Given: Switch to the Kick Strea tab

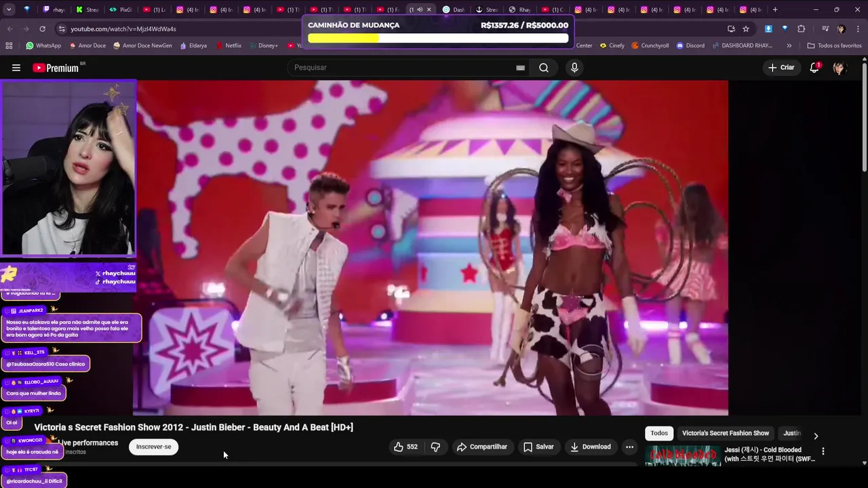Looking at the screenshot, I should click(87, 9).
